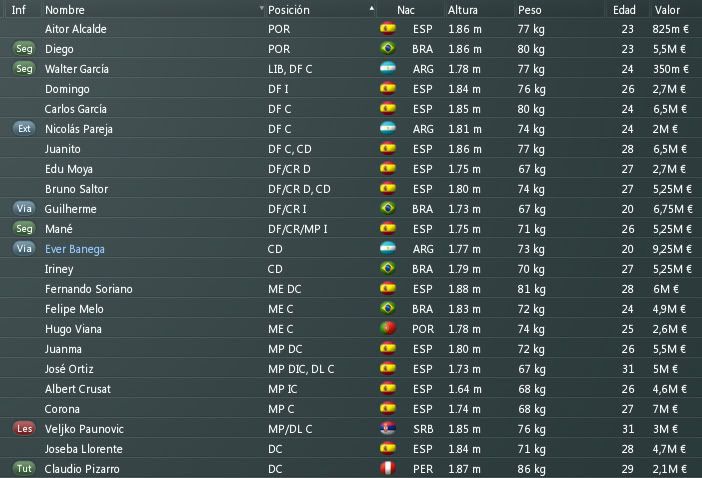Image resolution: width=702 pixels, height=478 pixels.
Task: Select the Aitor Alcalde player row
Action: pos(351,29)
